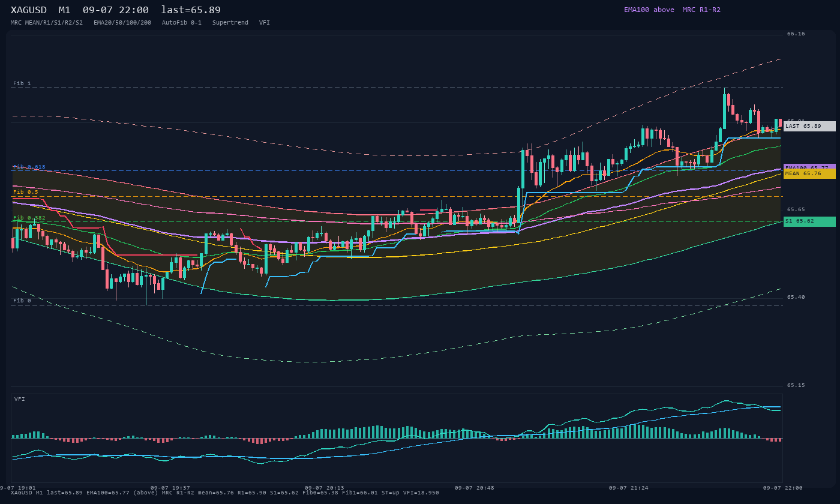Click the purple EMA100 price tag
The width and height of the screenshot is (840, 504).
[809, 167]
